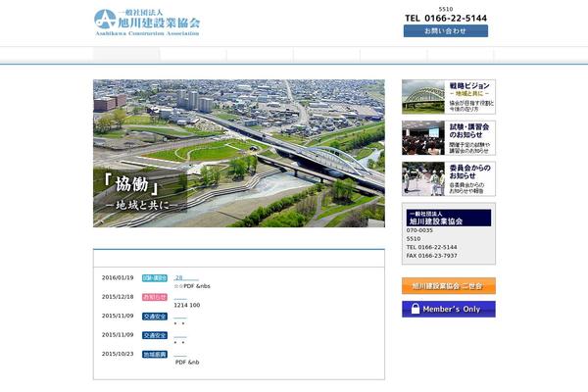Image resolution: width=588 pixels, height=392 pixels.
Task: Click the pink お知らせ tag on 2015/12/18
Action: pos(155,297)
